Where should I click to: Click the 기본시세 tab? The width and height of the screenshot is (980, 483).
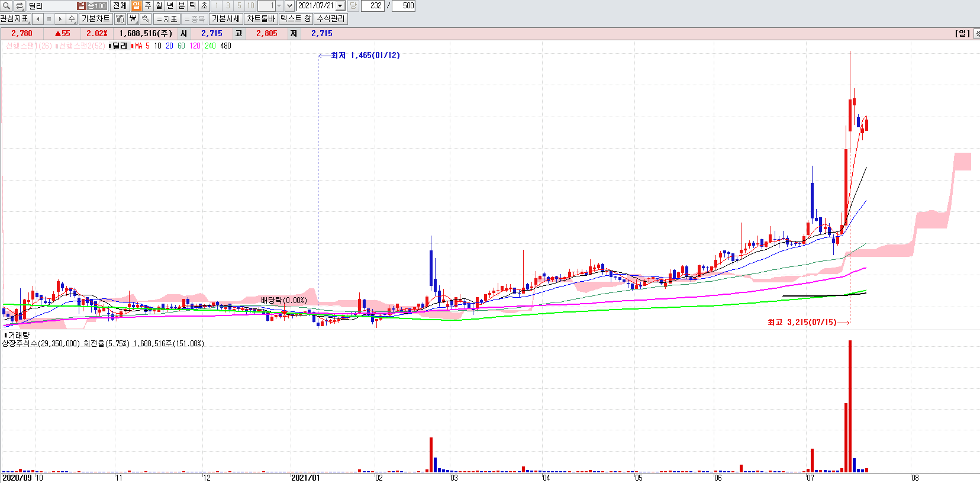point(226,19)
